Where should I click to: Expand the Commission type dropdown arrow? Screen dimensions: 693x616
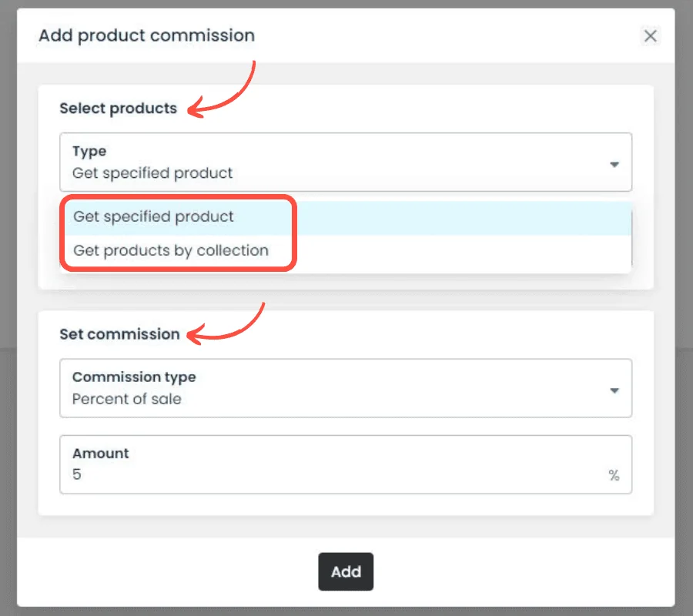coord(614,390)
